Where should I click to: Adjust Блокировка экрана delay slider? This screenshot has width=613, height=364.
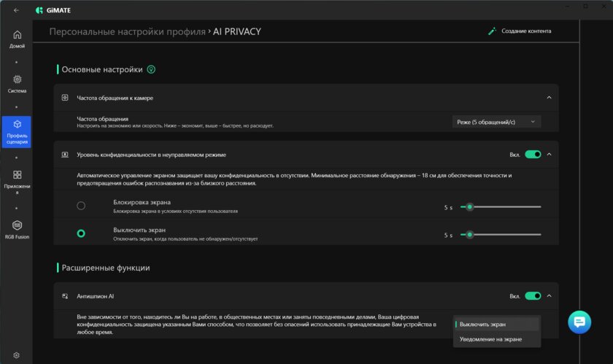point(501,207)
